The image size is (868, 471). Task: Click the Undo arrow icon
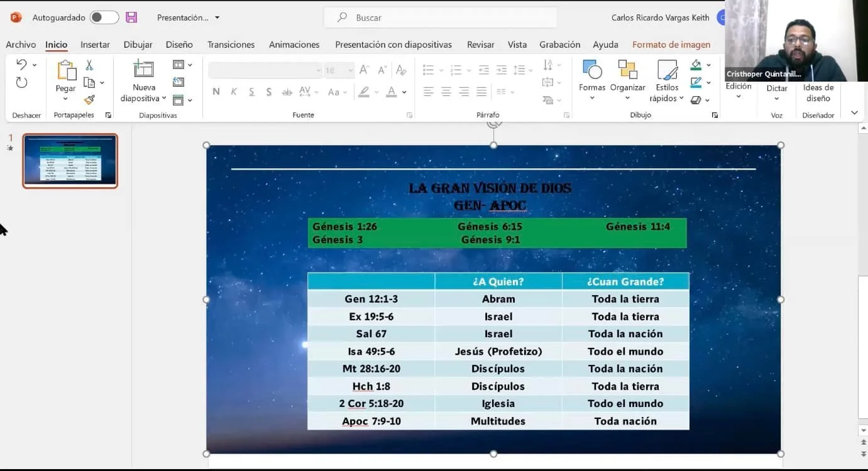pos(21,65)
